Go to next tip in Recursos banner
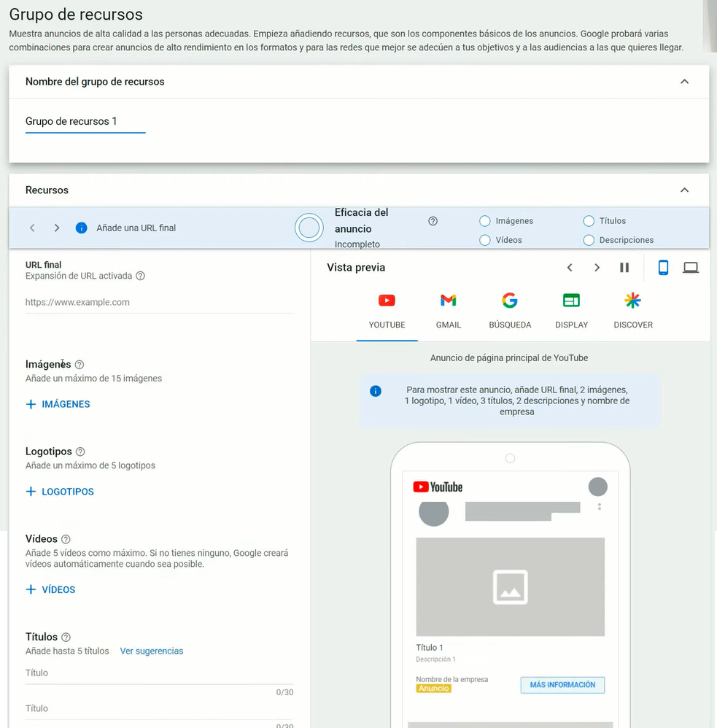 pos(57,228)
